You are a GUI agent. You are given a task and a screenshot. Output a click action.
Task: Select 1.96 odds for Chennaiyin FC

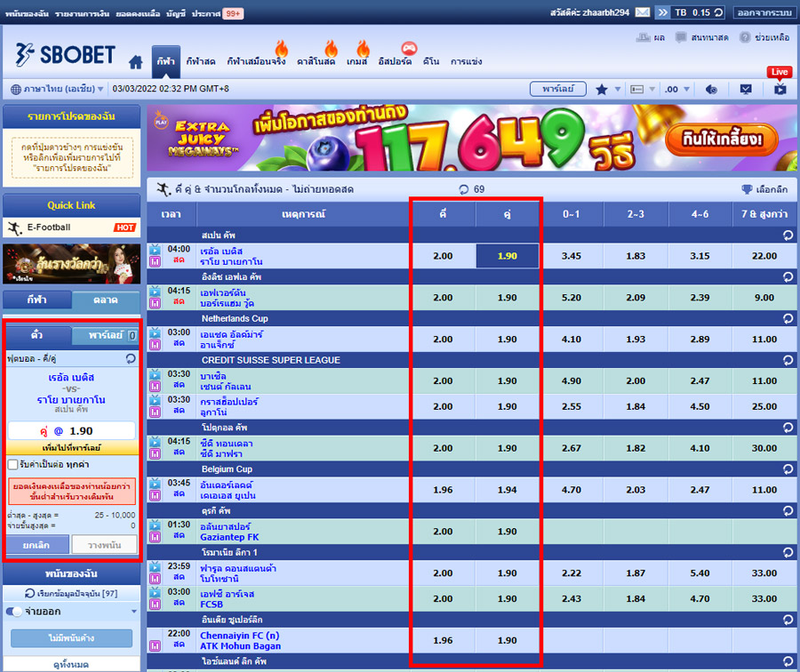coord(443,640)
